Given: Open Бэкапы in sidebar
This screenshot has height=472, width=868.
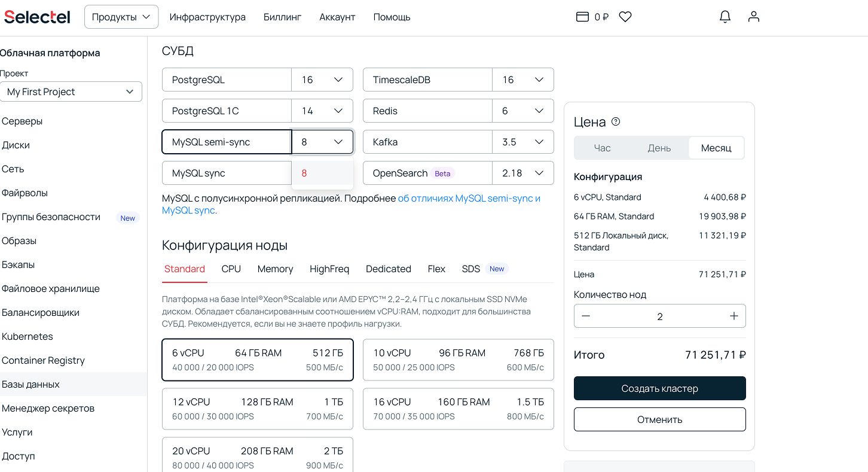Looking at the screenshot, I should click(x=18, y=264).
